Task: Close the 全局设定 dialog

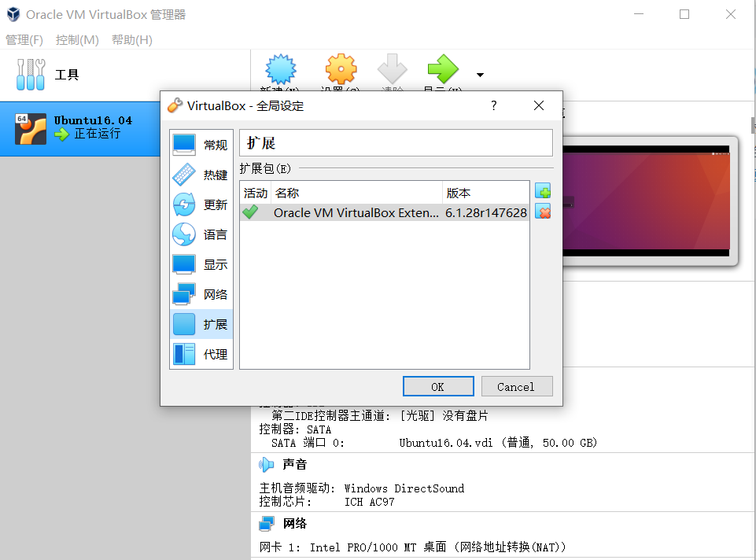Action: click(539, 105)
